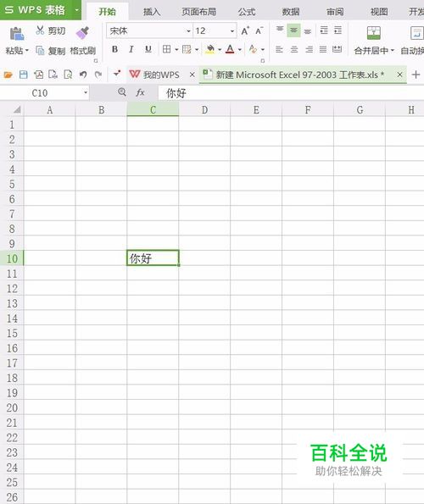Expand the borders dropdown arrow
The image size is (424, 504).
point(176,49)
